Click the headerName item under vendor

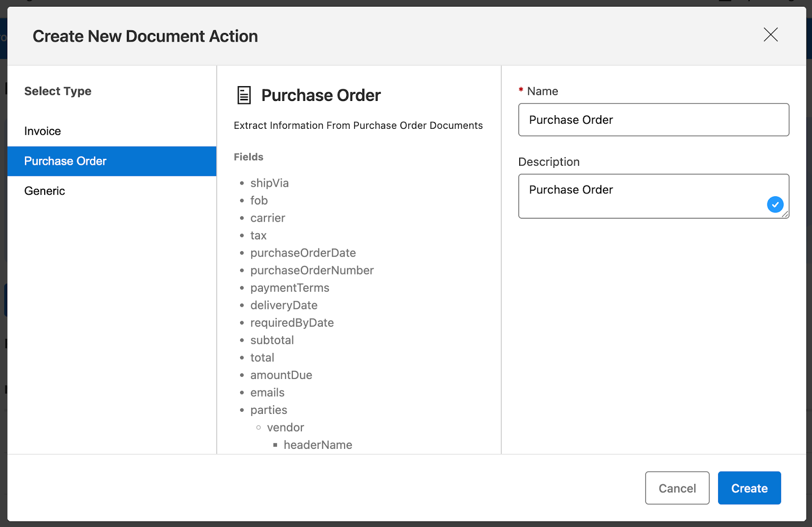[318, 445]
